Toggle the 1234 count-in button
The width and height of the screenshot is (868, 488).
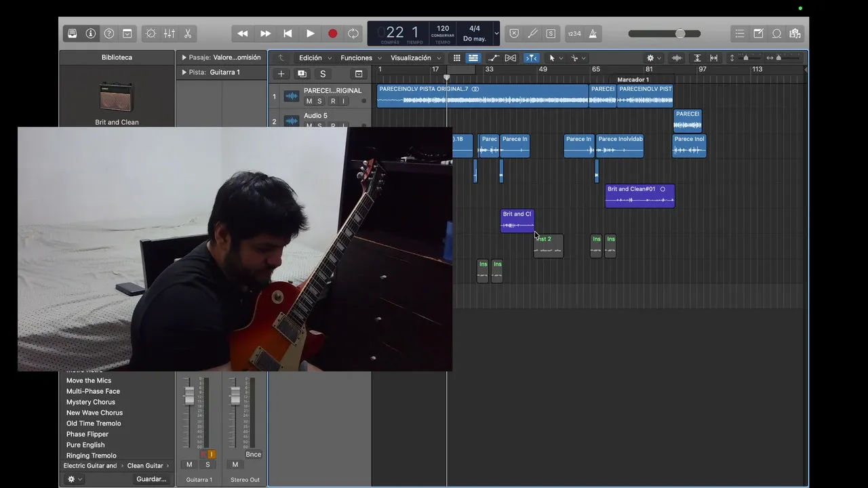tap(574, 33)
